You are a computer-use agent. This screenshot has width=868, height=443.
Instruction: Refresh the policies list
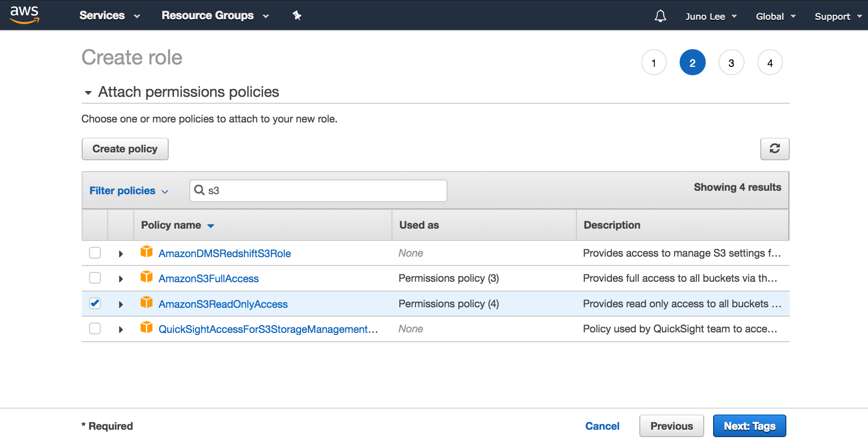coord(775,148)
